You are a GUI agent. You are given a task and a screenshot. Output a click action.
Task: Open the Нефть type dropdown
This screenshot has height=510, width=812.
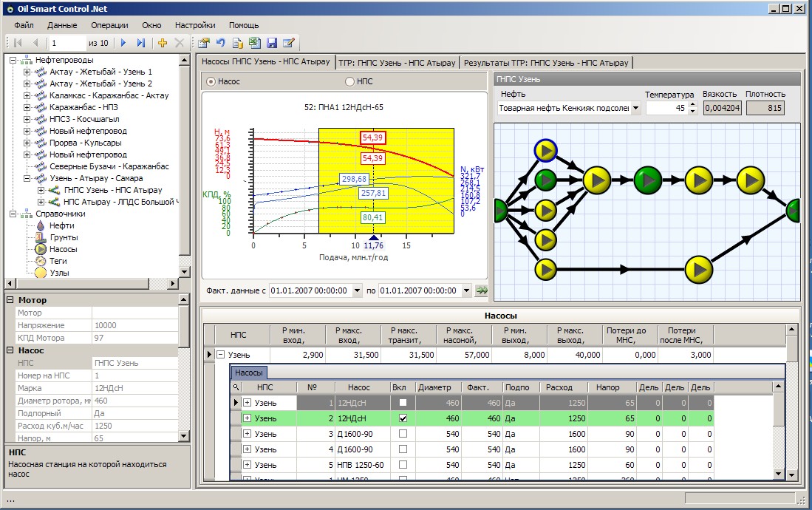pos(635,108)
